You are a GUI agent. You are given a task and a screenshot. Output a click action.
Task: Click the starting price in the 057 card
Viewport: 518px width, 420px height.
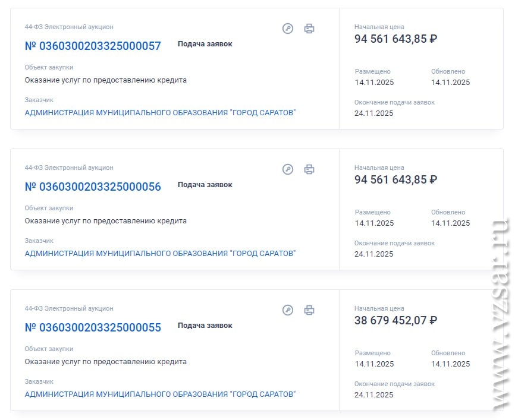pyautogui.click(x=395, y=39)
